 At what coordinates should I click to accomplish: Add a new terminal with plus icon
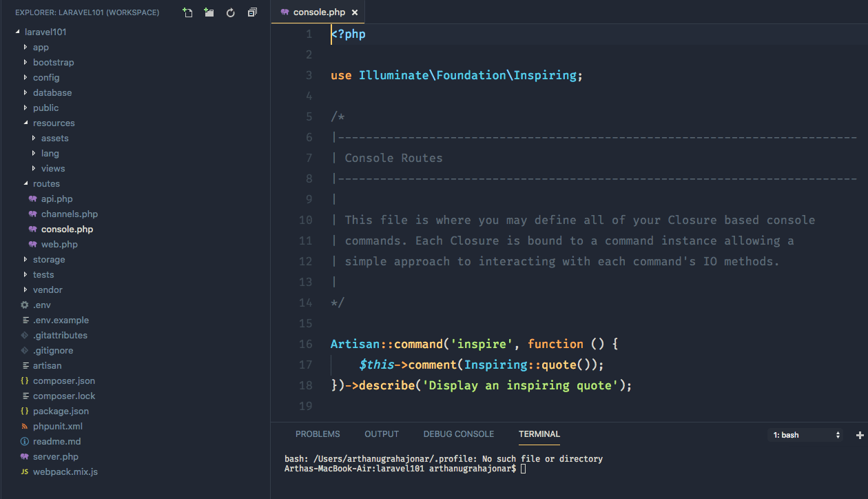(860, 435)
